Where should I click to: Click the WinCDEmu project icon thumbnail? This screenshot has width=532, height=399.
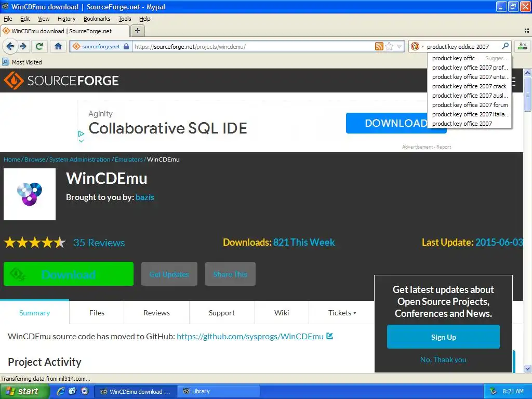click(30, 194)
